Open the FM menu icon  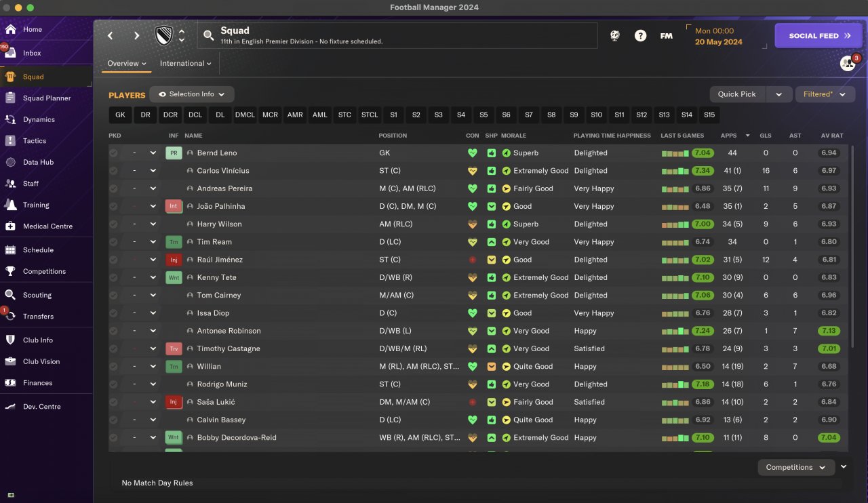point(667,36)
